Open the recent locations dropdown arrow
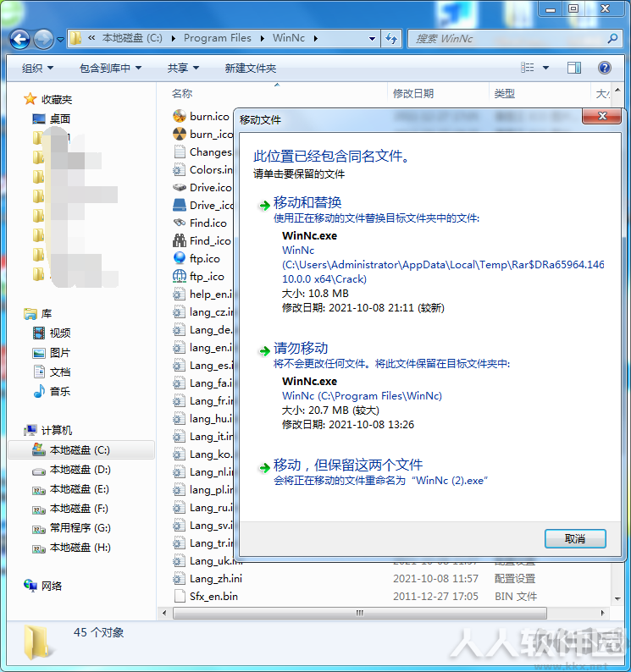The height and width of the screenshot is (672, 631). [x=60, y=40]
